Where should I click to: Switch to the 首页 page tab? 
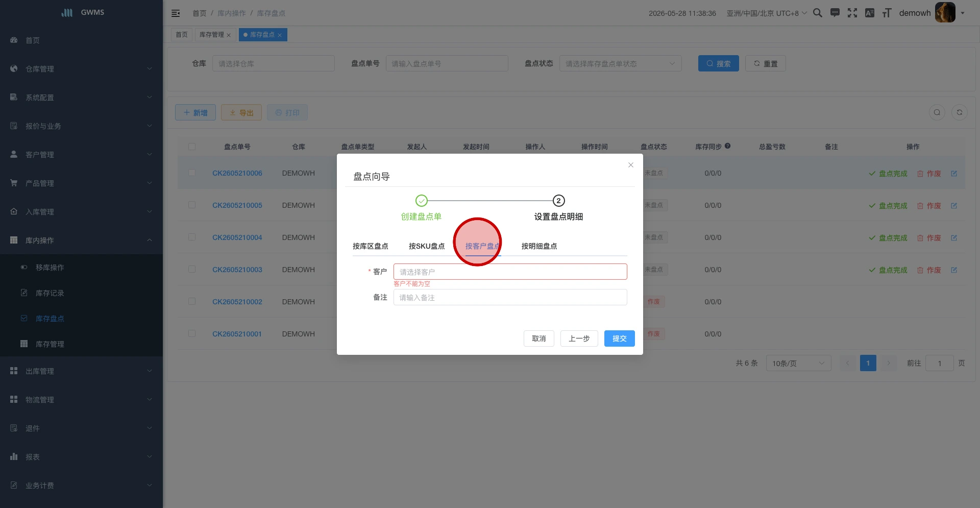pyautogui.click(x=182, y=35)
